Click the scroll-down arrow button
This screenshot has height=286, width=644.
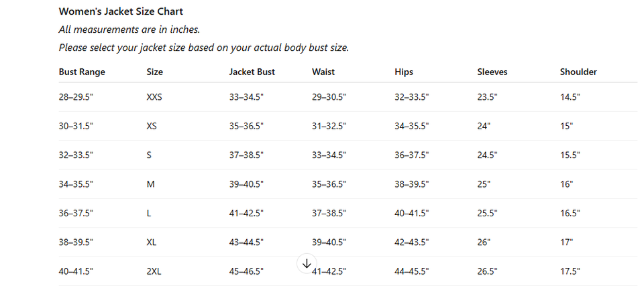(307, 264)
